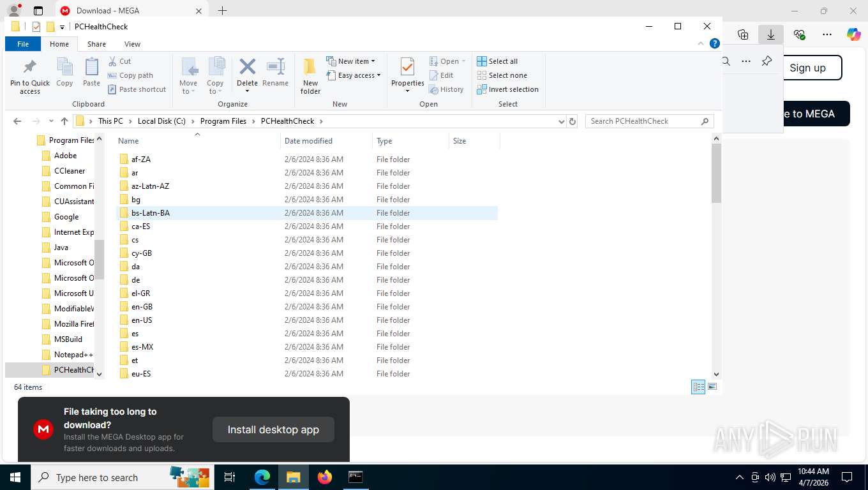Select the af-ZA folder row

point(307,160)
